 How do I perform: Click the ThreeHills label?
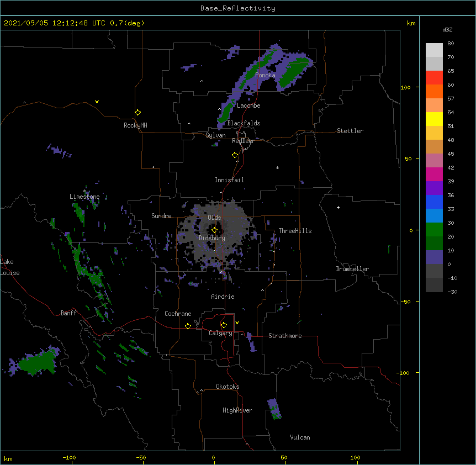click(295, 231)
